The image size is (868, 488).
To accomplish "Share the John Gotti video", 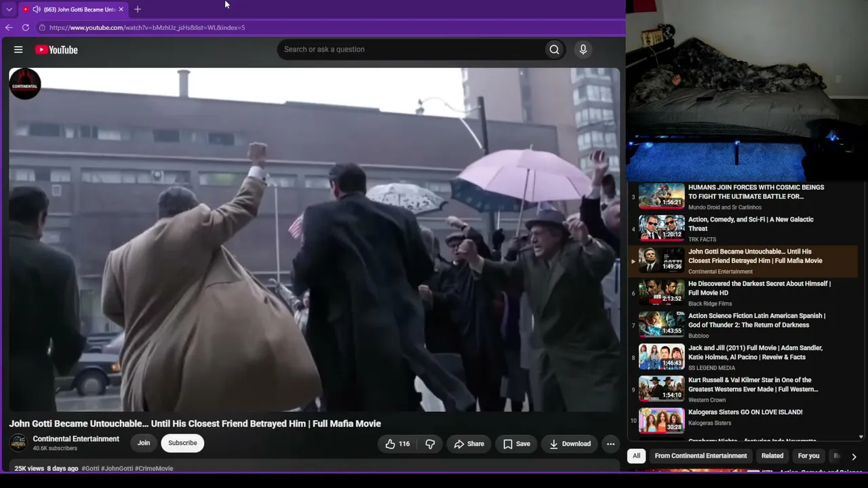I will (x=469, y=444).
